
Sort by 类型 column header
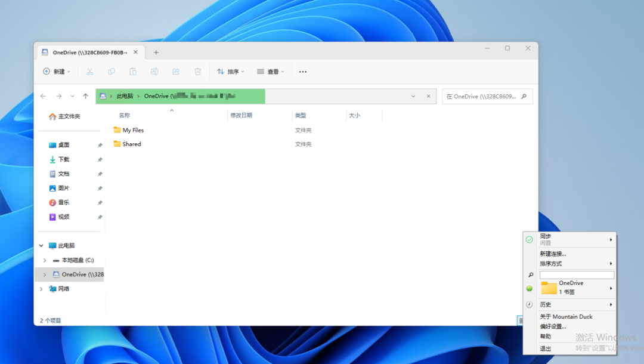click(x=301, y=115)
